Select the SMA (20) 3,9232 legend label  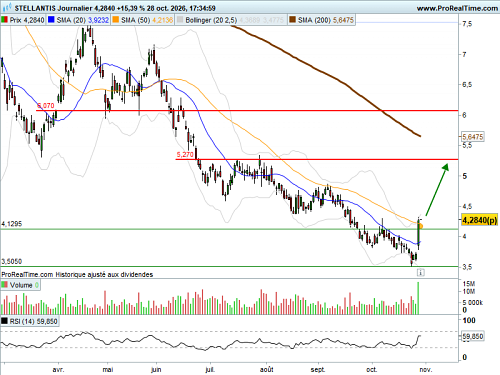click(82, 20)
